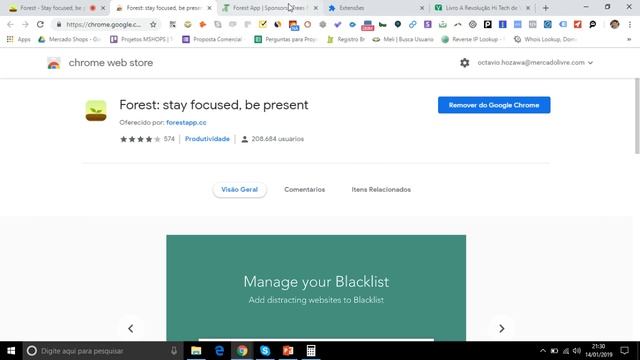Screen dimensions: 640x360
Task: Click the Manage your Blacklist screenshot
Action: pyautogui.click(x=316, y=288)
